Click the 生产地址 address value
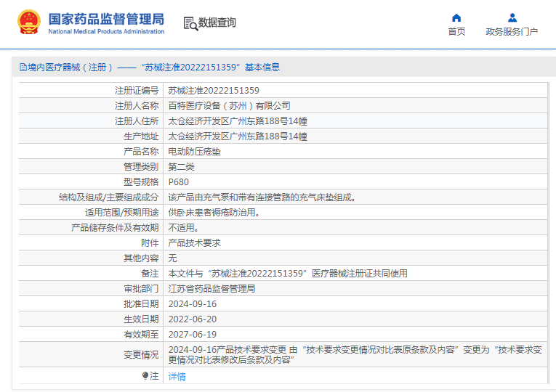Image resolution: width=556 pixels, height=392 pixels. (x=238, y=136)
